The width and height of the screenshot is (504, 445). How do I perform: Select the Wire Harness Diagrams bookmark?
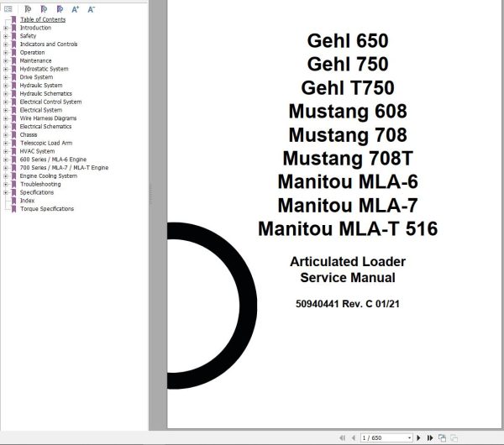click(x=48, y=118)
